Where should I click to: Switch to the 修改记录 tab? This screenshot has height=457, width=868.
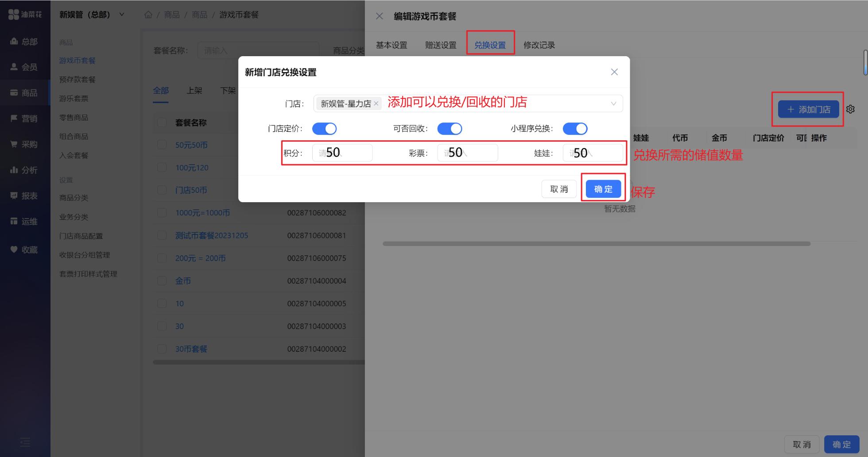point(539,45)
